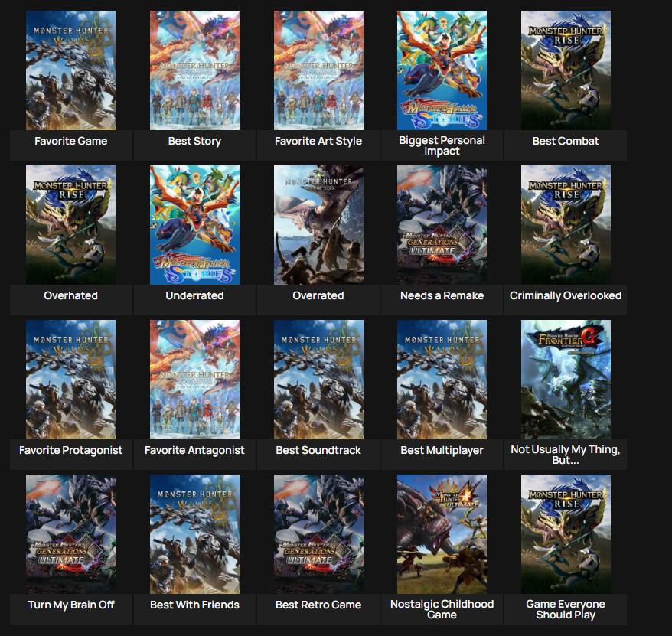Select the Best Story game cover

[x=194, y=70]
